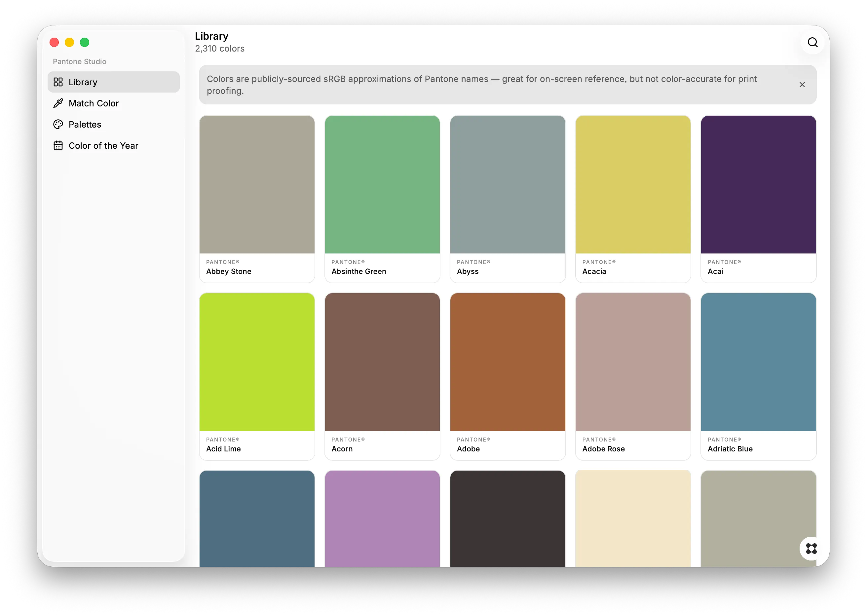Screen dimensions: 867x616
Task: Select the Adriatic Blue swatch
Action: pyautogui.click(x=758, y=362)
